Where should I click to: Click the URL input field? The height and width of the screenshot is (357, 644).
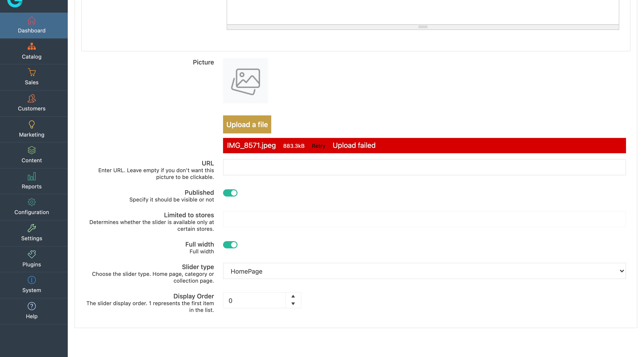click(424, 167)
